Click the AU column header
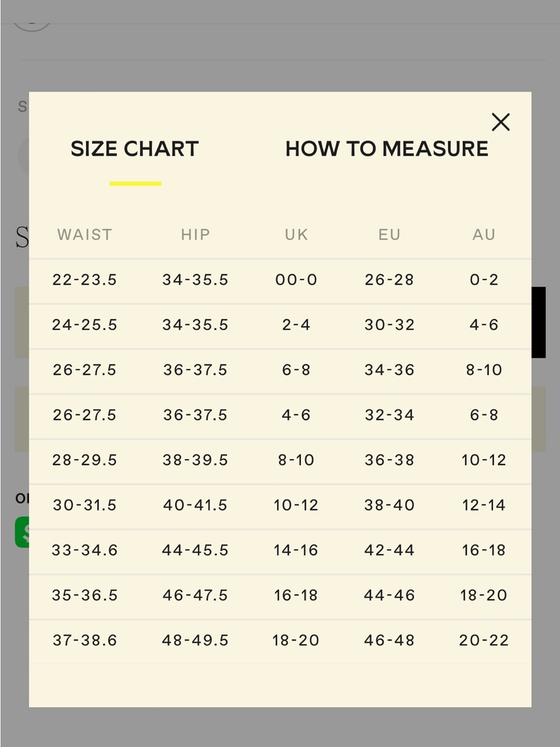 [484, 234]
